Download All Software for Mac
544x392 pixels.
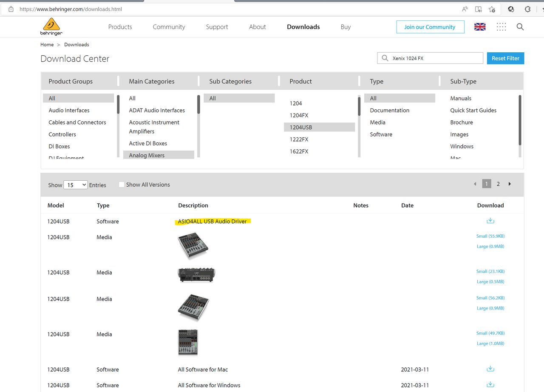(490, 369)
